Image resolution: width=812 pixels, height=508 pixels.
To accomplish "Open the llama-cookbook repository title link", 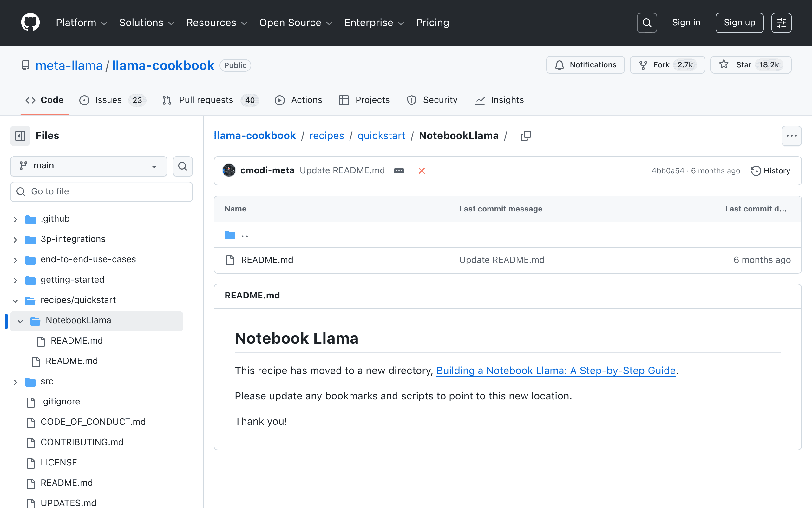I will pyautogui.click(x=163, y=65).
